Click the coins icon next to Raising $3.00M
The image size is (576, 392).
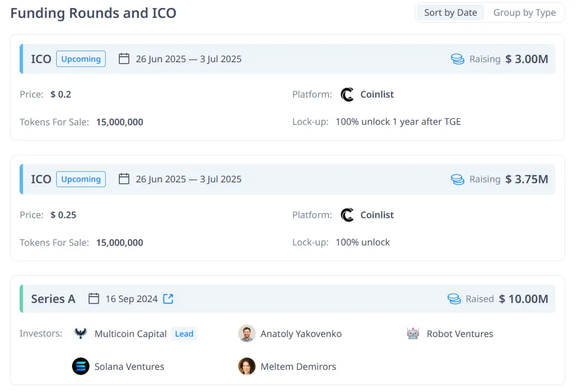tap(457, 59)
